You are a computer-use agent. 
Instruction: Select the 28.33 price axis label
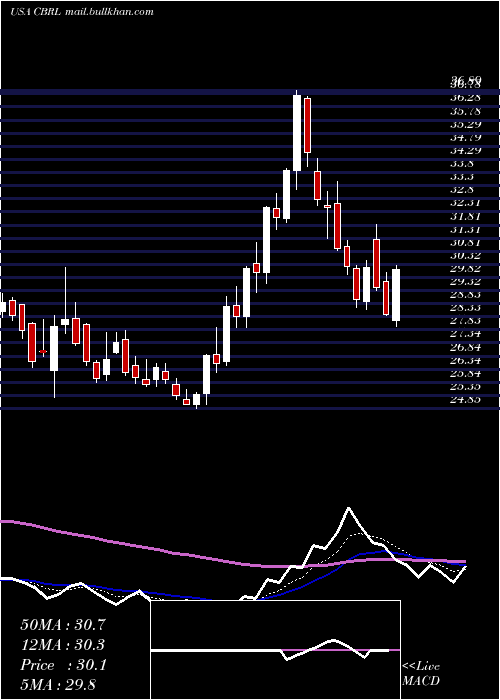466,308
